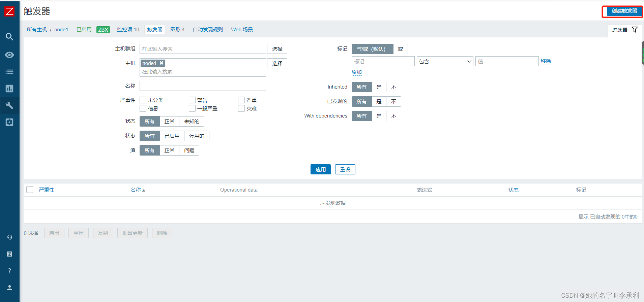The image size is (644, 302).
Task: Select 与/或 (默认) tag option
Action: click(x=372, y=49)
